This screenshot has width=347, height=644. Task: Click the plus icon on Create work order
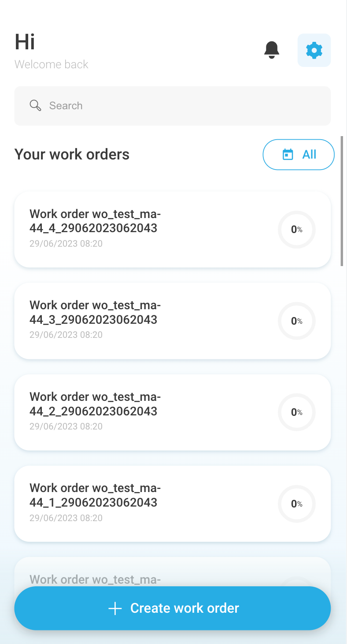click(115, 608)
